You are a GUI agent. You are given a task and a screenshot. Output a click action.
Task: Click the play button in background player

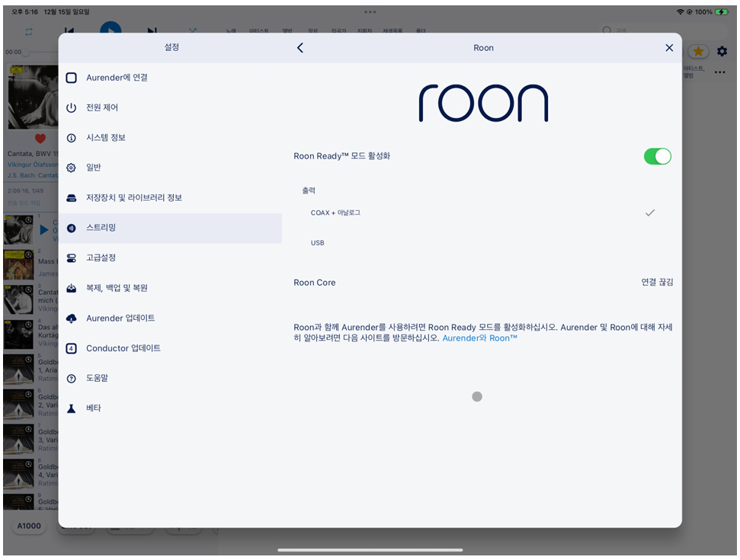(x=111, y=27)
